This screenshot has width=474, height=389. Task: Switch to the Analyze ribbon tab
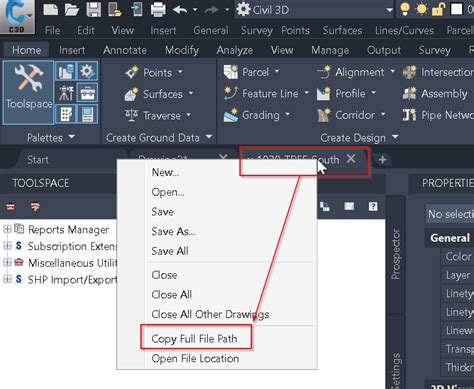[235, 50]
